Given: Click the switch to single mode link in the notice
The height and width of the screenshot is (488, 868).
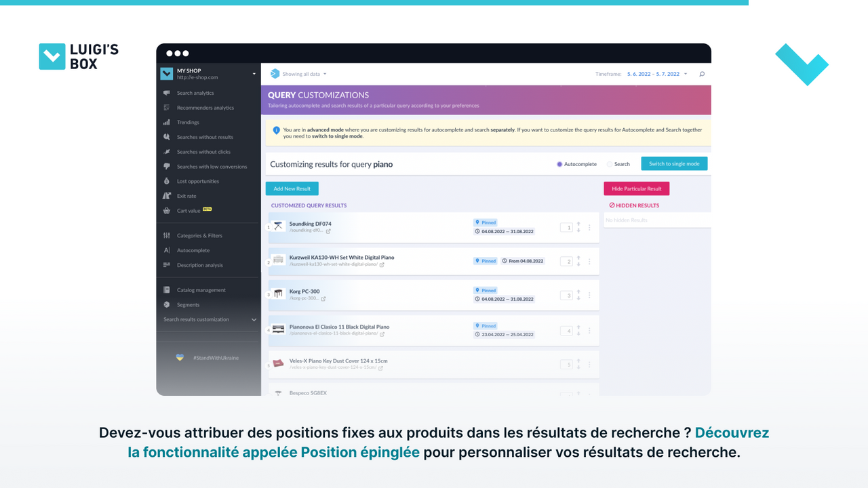Looking at the screenshot, I should pyautogui.click(x=336, y=136).
